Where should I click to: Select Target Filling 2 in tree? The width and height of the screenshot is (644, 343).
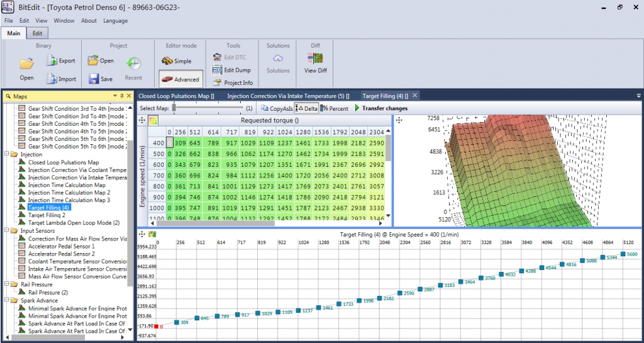click(47, 215)
